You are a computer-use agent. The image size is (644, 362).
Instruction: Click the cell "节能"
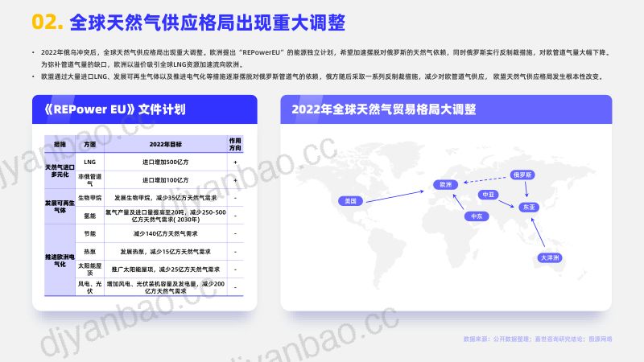point(90,233)
